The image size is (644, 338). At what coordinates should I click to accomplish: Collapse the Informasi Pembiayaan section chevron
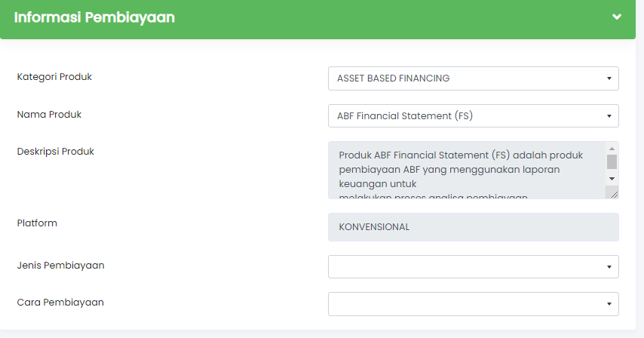pyautogui.click(x=617, y=17)
